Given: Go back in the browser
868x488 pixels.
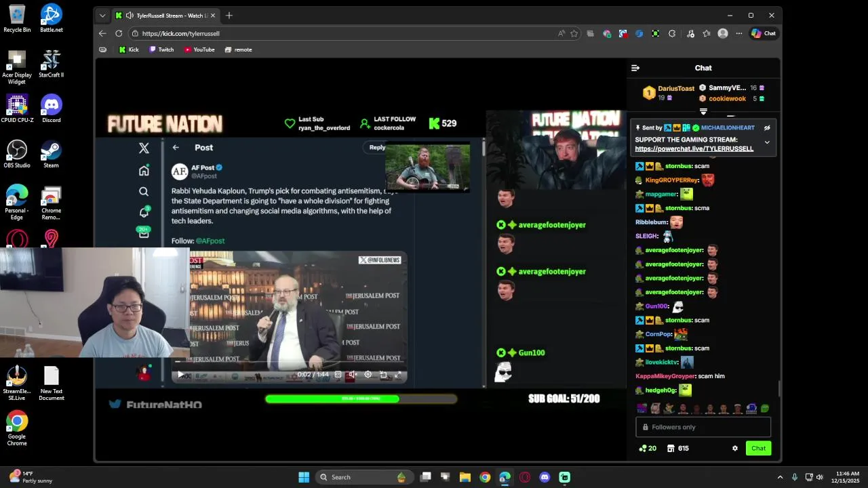Looking at the screenshot, I should click(102, 33).
